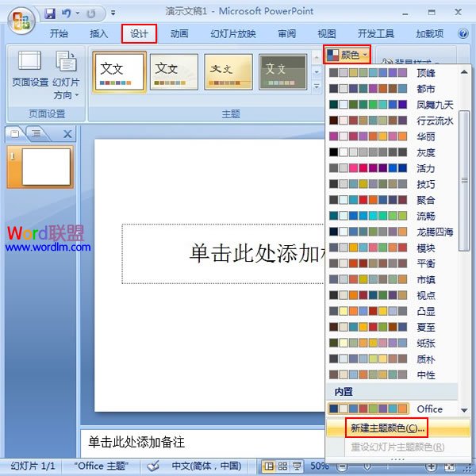
Task: Undo the last action
Action: coord(66,13)
